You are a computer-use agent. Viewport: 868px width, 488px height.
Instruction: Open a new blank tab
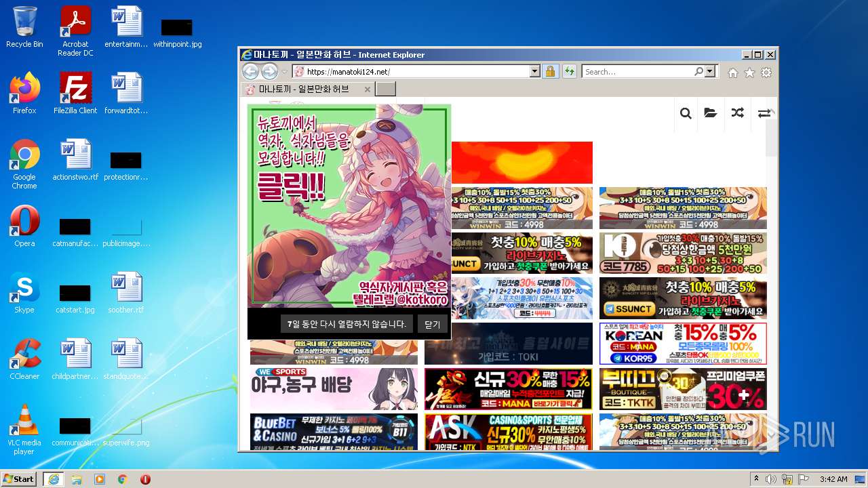[385, 89]
